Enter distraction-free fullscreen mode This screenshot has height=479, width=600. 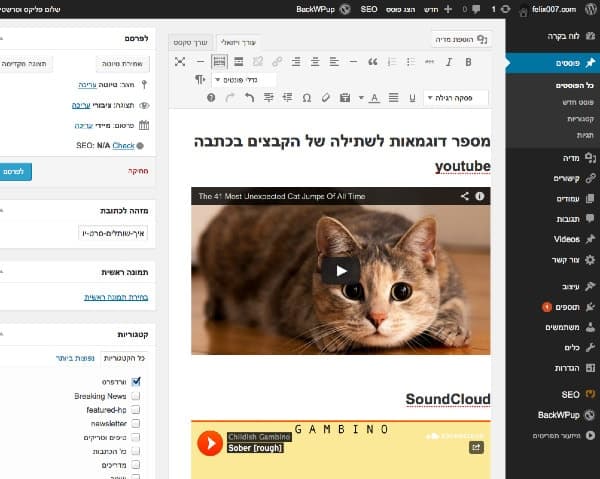pos(180,62)
